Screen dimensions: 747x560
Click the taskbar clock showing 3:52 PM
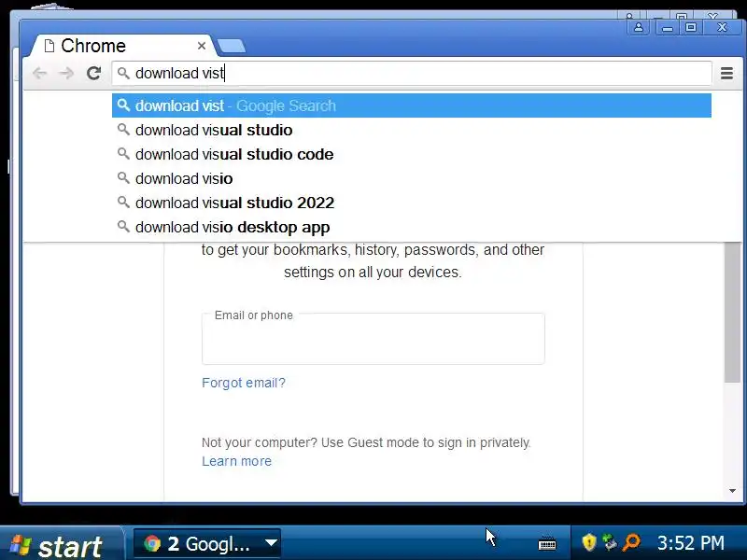pos(691,543)
